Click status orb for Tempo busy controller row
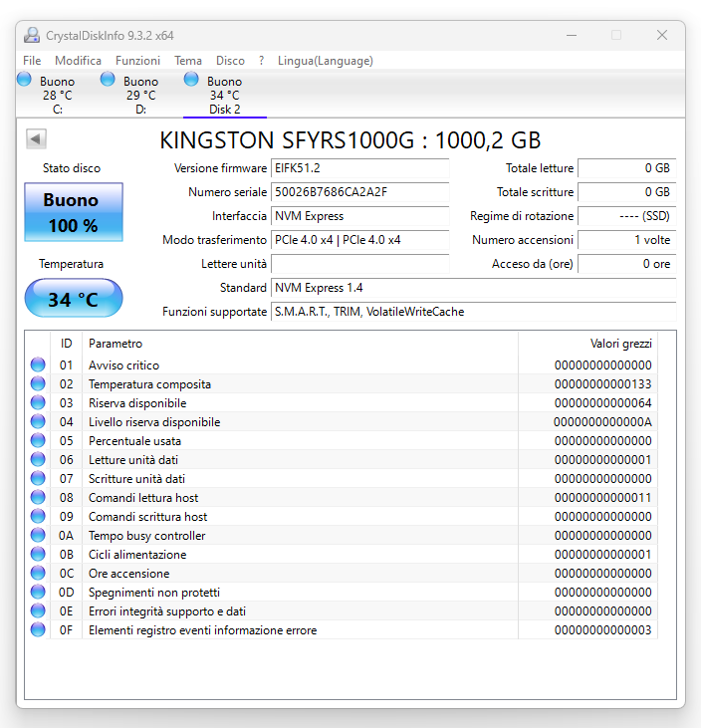This screenshot has width=701, height=728. coord(38,536)
